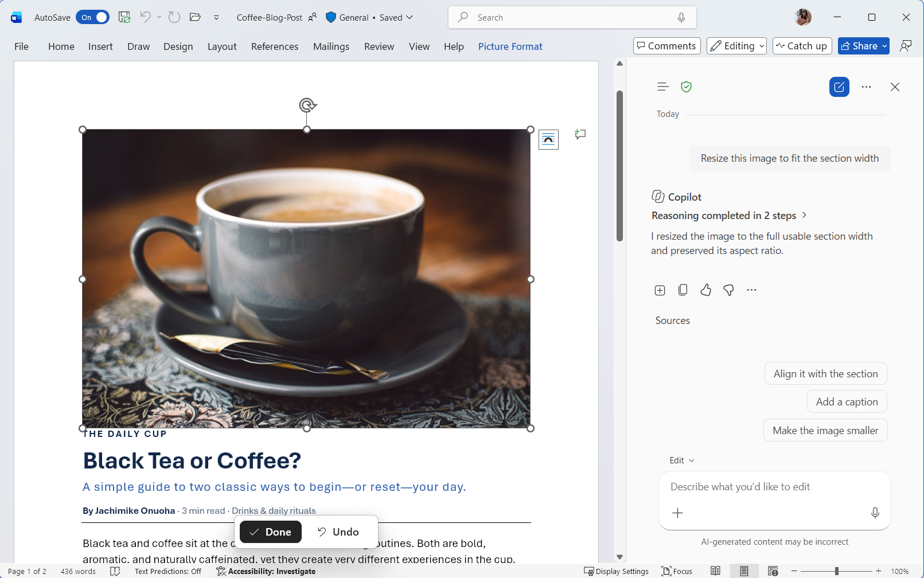The height and width of the screenshot is (578, 924).
Task: Click the zoom slider handle
Action: pos(837,571)
